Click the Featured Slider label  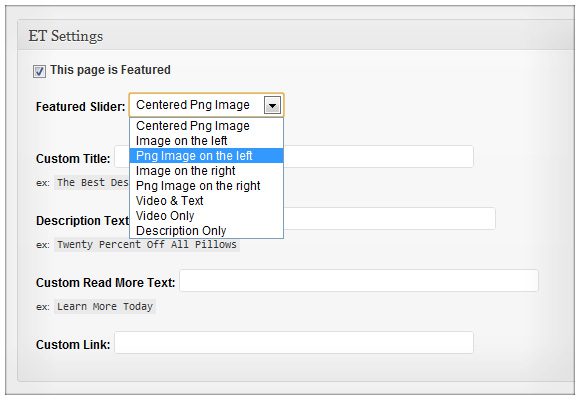[81, 107]
